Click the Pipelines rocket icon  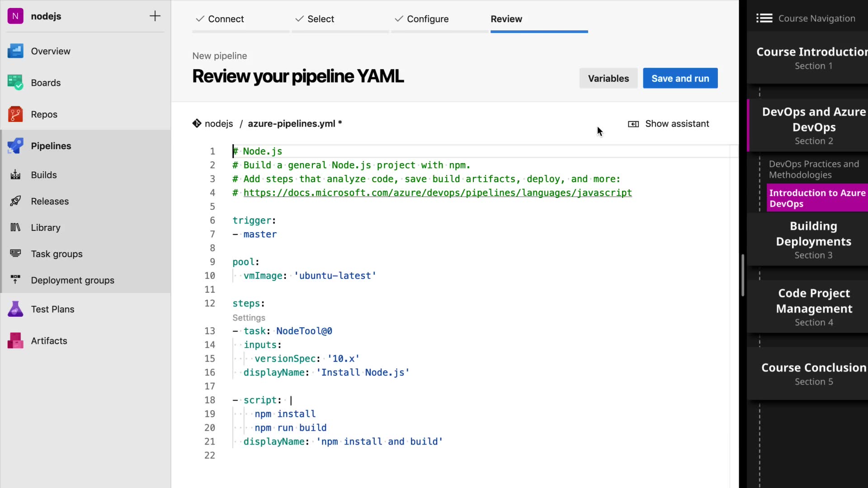pyautogui.click(x=15, y=146)
